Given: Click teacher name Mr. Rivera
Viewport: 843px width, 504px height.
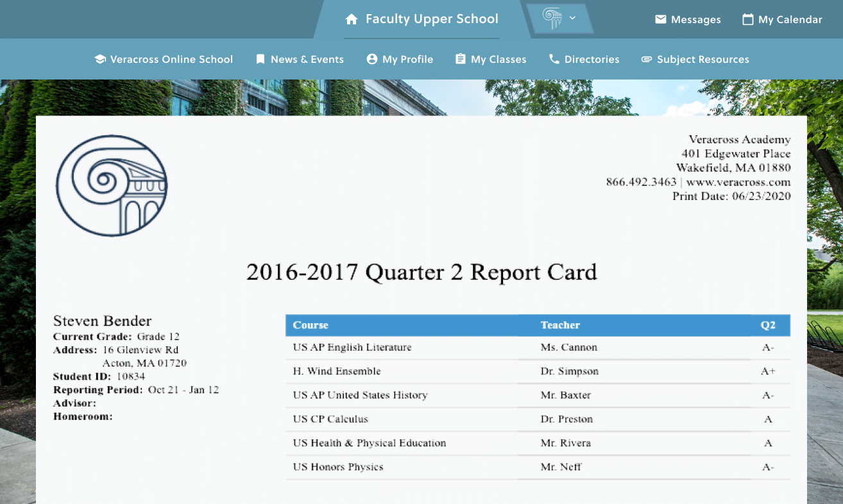Looking at the screenshot, I should tap(566, 443).
